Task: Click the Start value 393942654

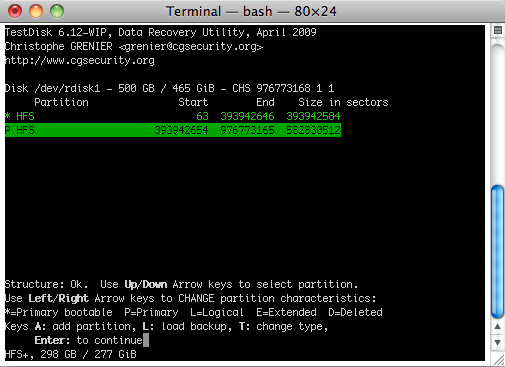Action: tap(181, 130)
